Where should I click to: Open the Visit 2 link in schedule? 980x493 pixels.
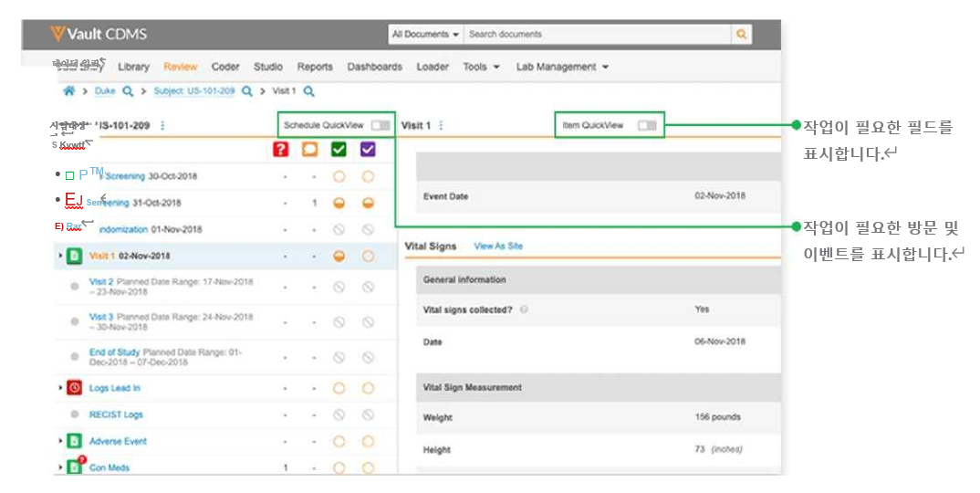101,282
